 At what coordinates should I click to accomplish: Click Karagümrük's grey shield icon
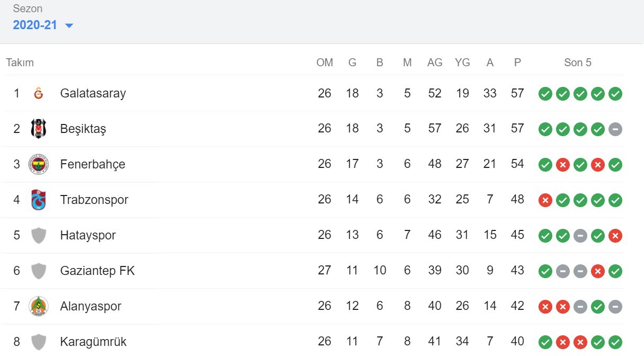39,342
